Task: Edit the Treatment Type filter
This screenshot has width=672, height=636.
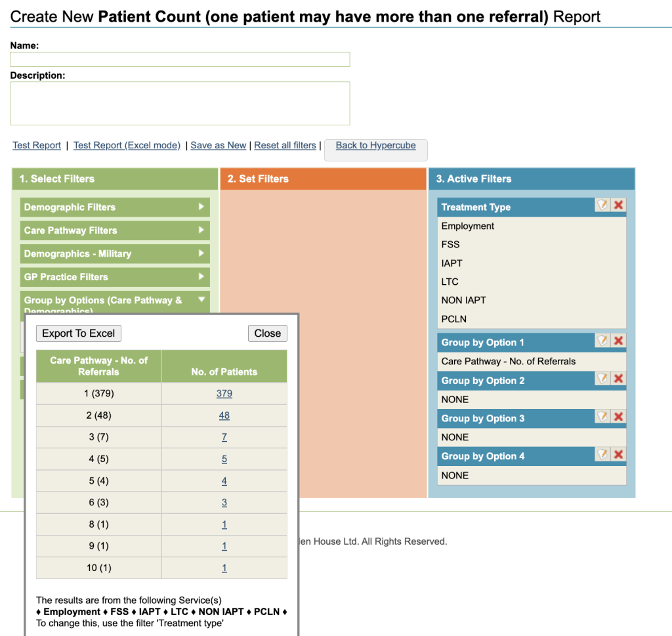Action: click(602, 205)
